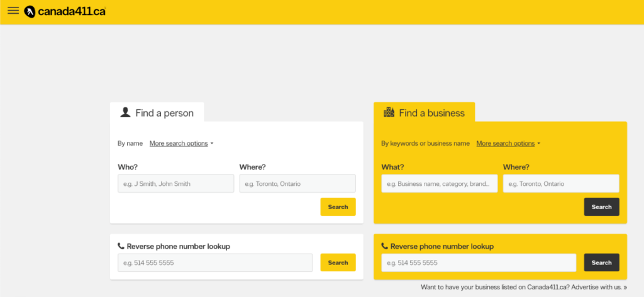Screen dimensions: 644x297
Task: Select the Find a person tab
Action: click(x=157, y=113)
